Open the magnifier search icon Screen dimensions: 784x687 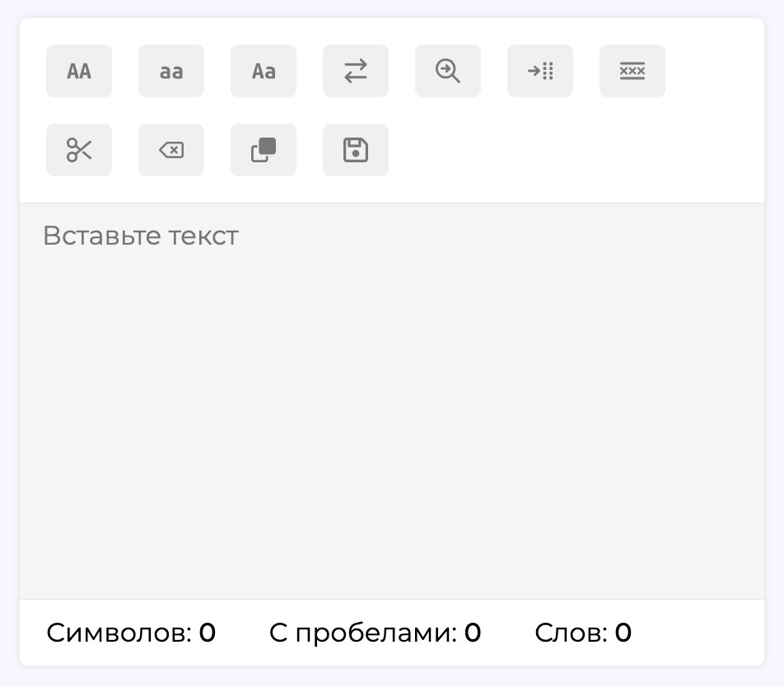(x=448, y=71)
